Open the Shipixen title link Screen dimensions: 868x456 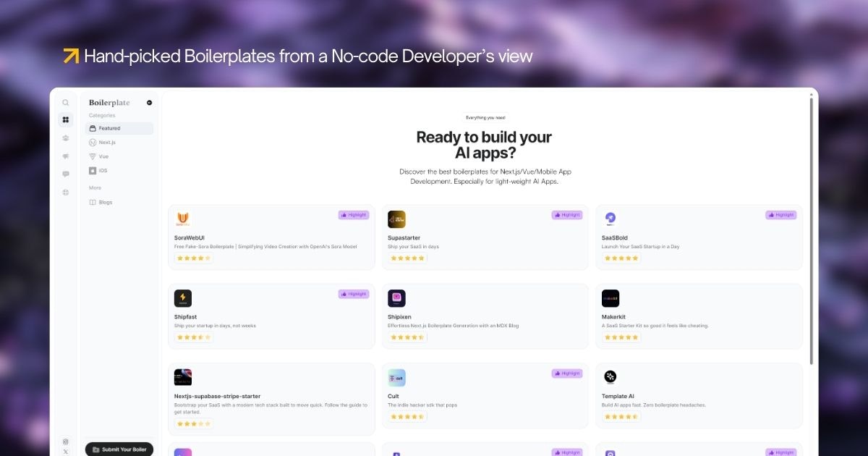400,317
